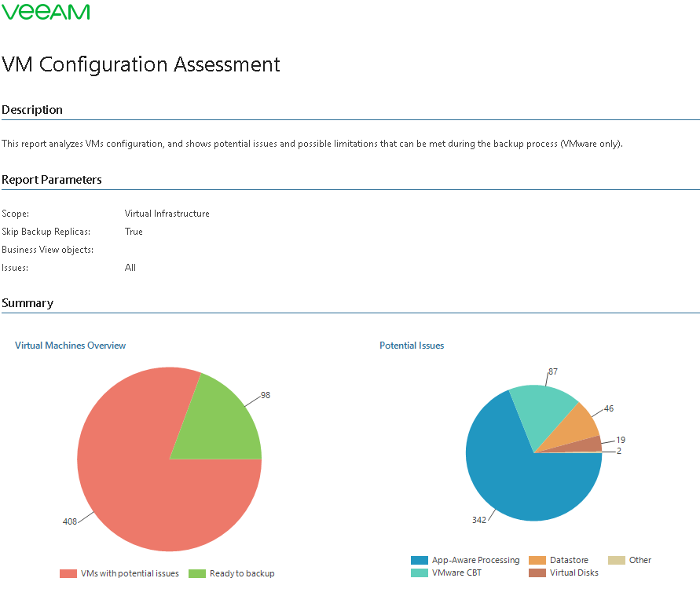Click the Skip Backup Replicas label

(46, 232)
